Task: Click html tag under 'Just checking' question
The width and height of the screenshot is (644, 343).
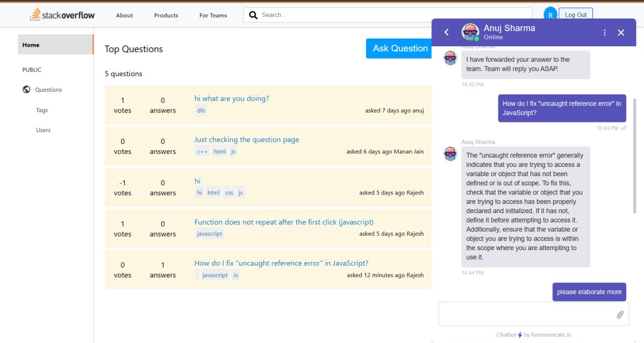Action: pyautogui.click(x=219, y=152)
